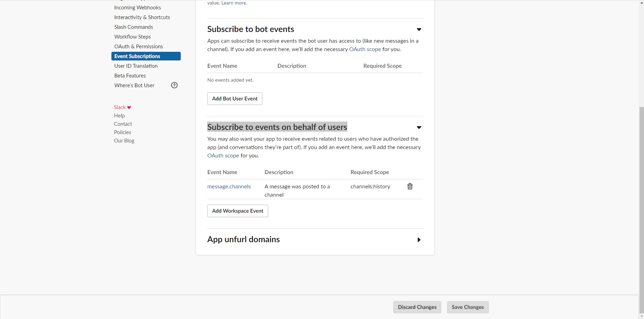Open the Contact footer link

point(123,124)
